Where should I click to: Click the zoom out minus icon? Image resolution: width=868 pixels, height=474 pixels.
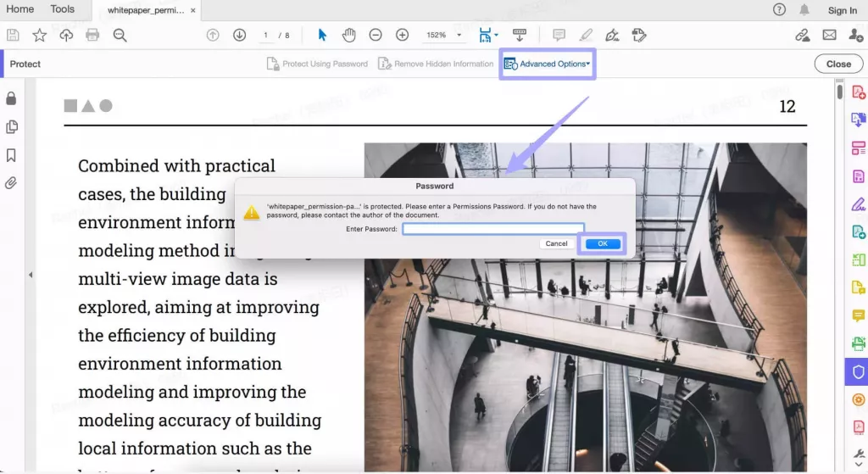point(376,35)
